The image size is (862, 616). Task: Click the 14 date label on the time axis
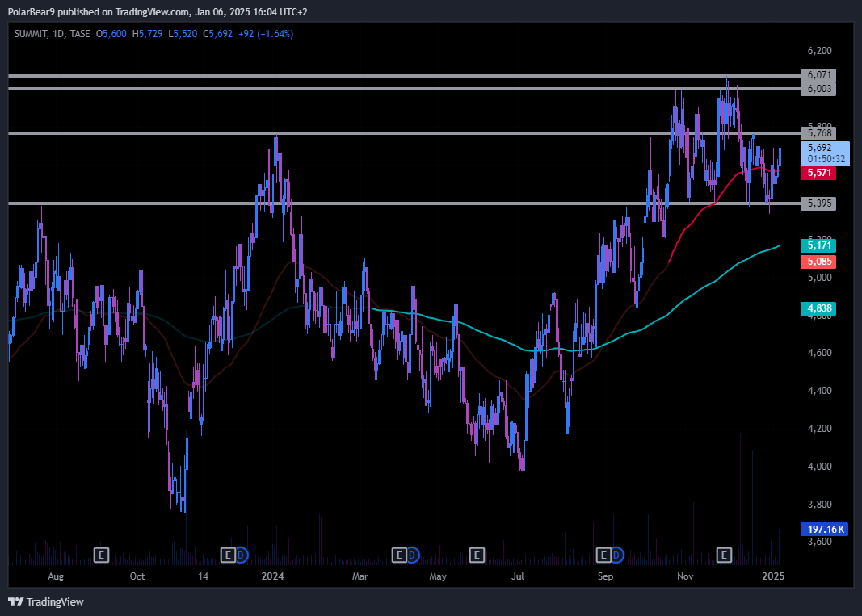(204, 576)
